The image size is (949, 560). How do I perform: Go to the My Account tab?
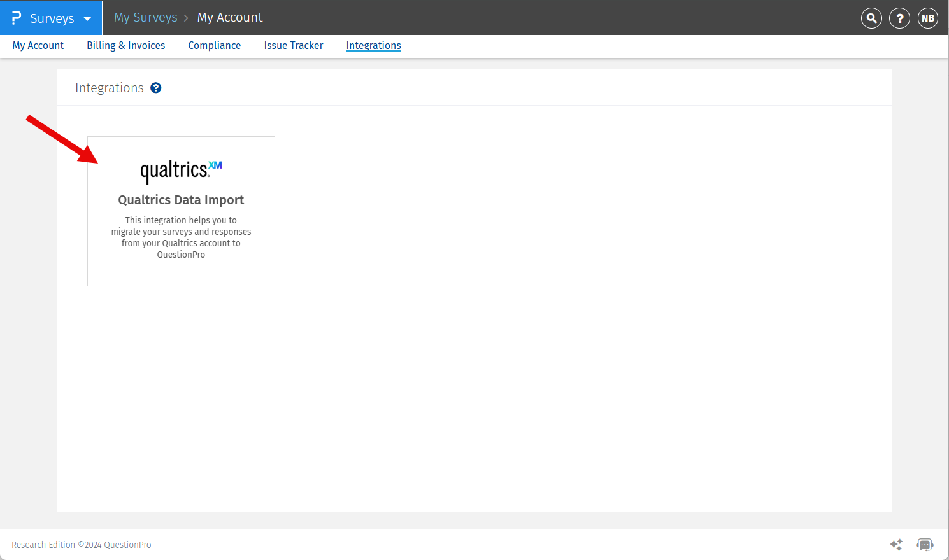click(38, 45)
